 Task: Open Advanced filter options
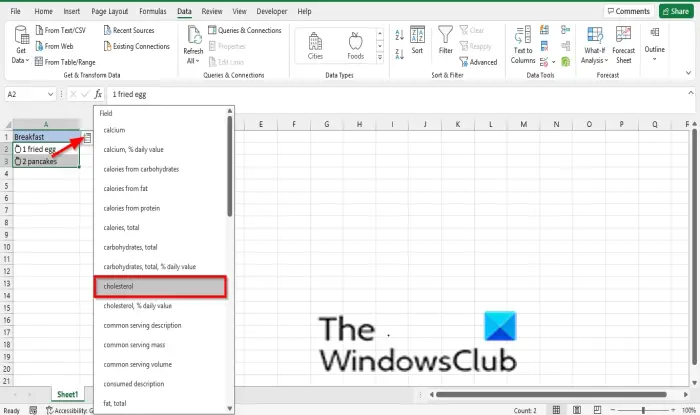(478, 62)
